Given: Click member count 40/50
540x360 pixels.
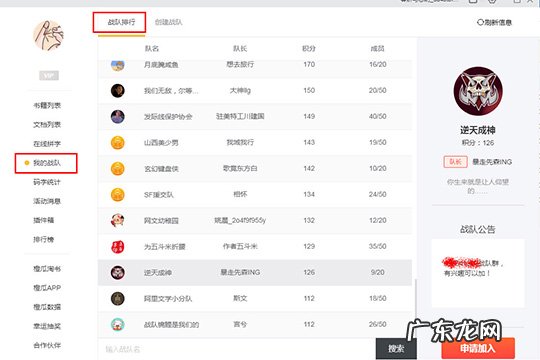Looking at the screenshot, I should (377, 116).
